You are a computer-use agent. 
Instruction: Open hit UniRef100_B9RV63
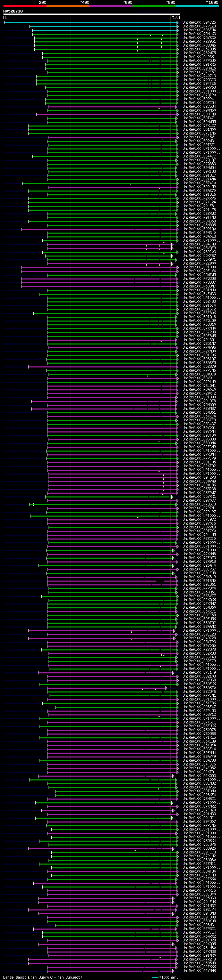click(x=199, y=88)
